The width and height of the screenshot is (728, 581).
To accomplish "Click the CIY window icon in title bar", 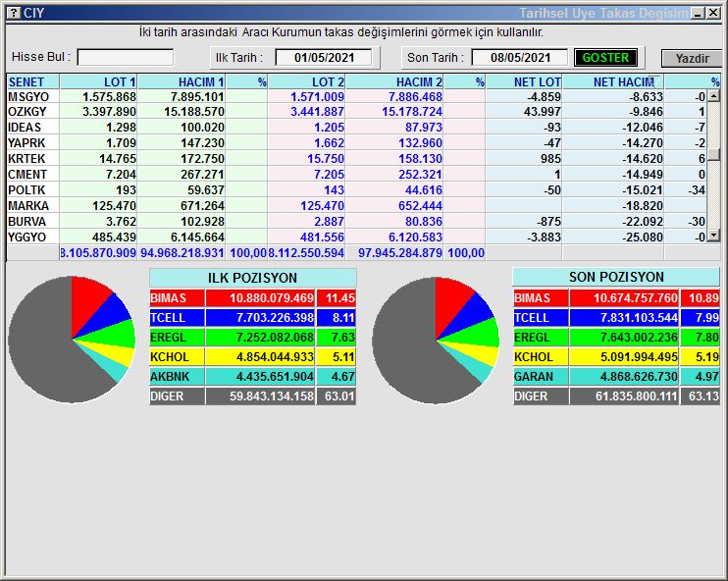I will coord(12,13).
